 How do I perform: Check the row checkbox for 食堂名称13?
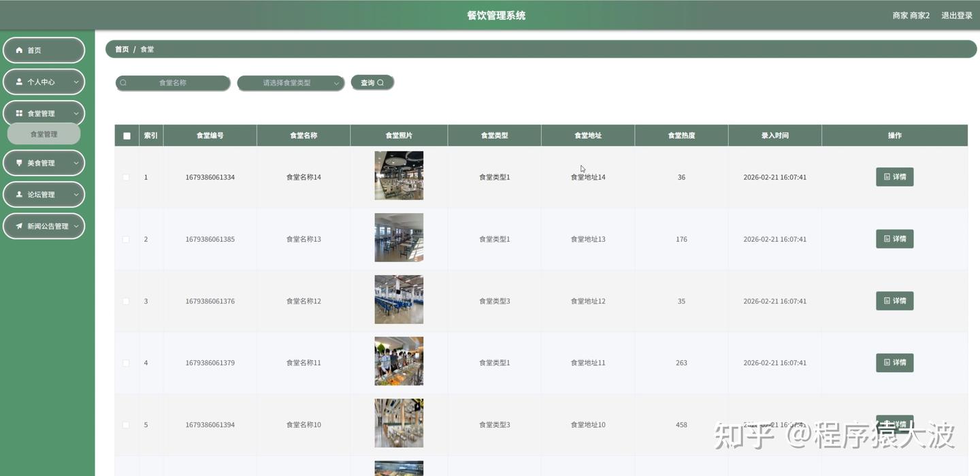pyautogui.click(x=126, y=240)
